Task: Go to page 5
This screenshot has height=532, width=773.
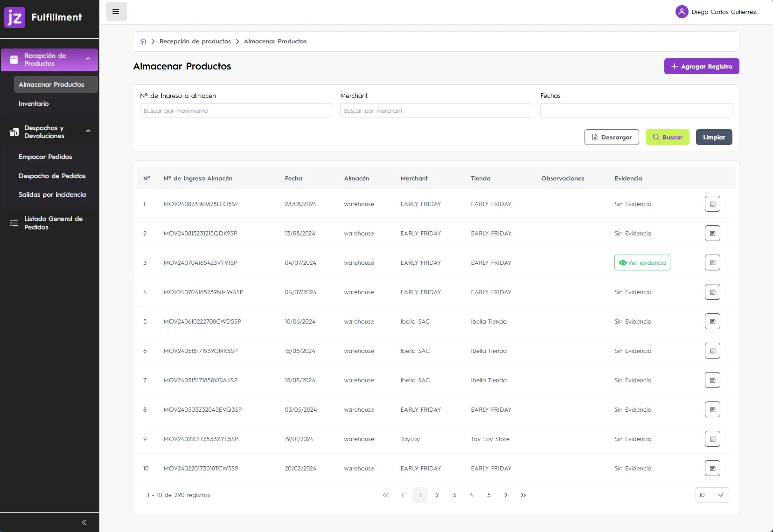Action: [489, 495]
